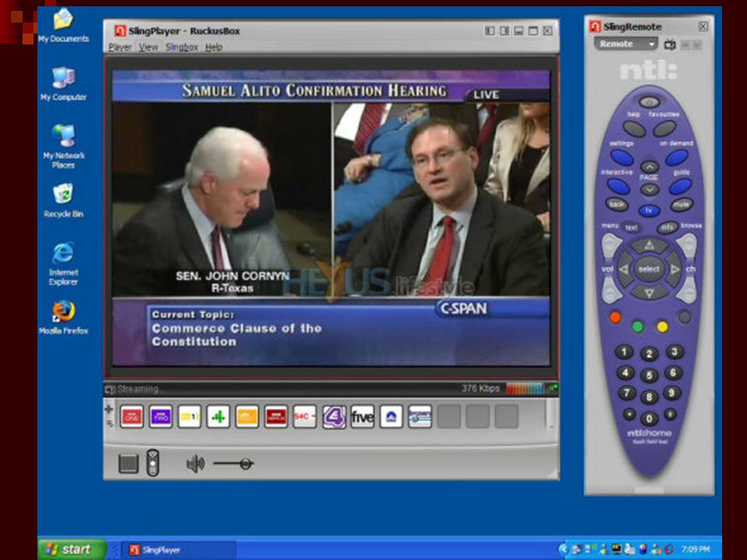Screen dimensions: 747x560
Task: Click the power button atop the remote
Action: (649, 101)
